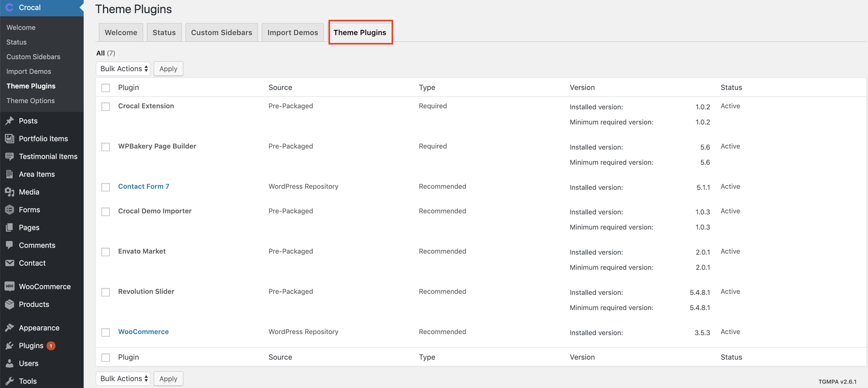Click the Products box icon

tap(9, 304)
